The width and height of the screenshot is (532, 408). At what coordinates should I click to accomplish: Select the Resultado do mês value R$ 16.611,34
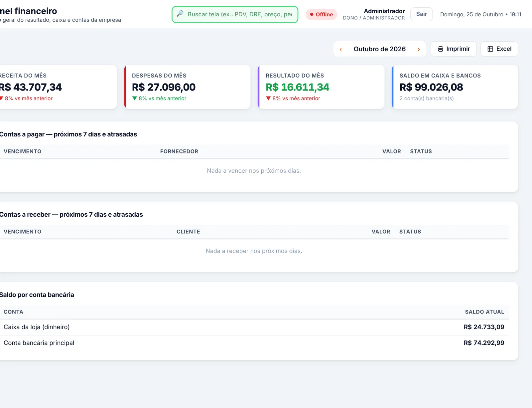tap(297, 87)
